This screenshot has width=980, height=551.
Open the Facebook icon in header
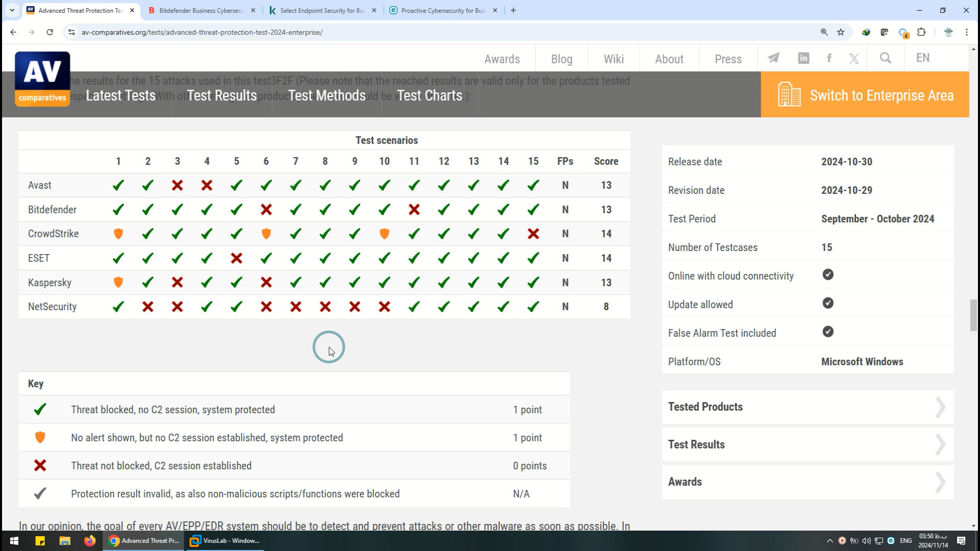click(829, 58)
